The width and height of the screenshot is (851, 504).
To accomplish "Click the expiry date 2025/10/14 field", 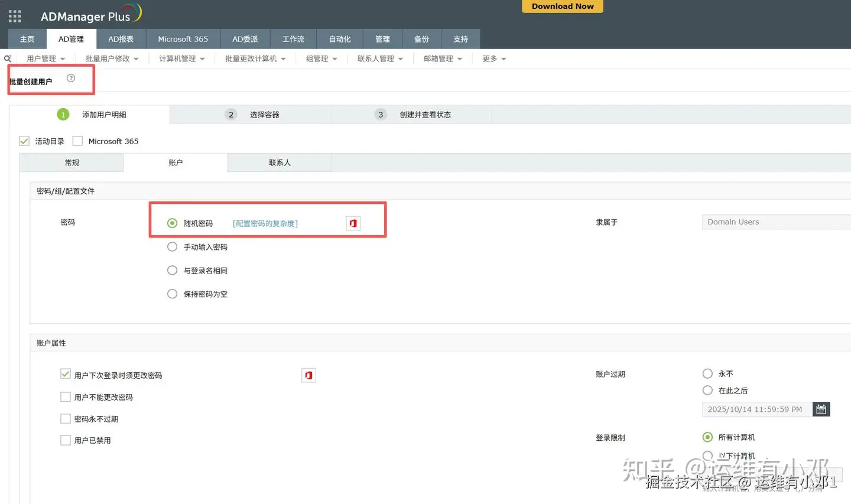I will pos(758,409).
